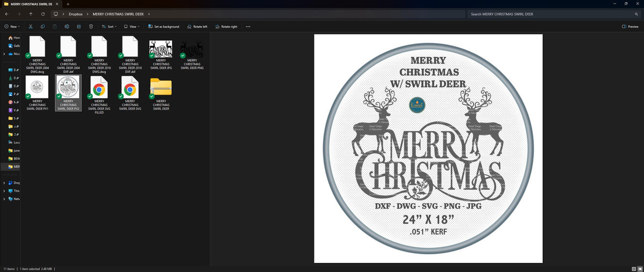Add a new tab with plus
The height and width of the screenshot is (272, 644).
point(68,4)
